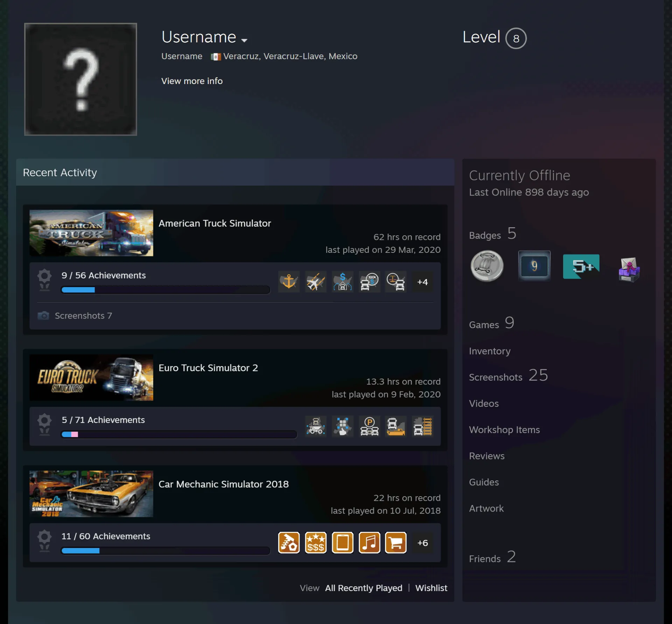
Task: Open the number 9 years of service badge
Action: coord(534,266)
